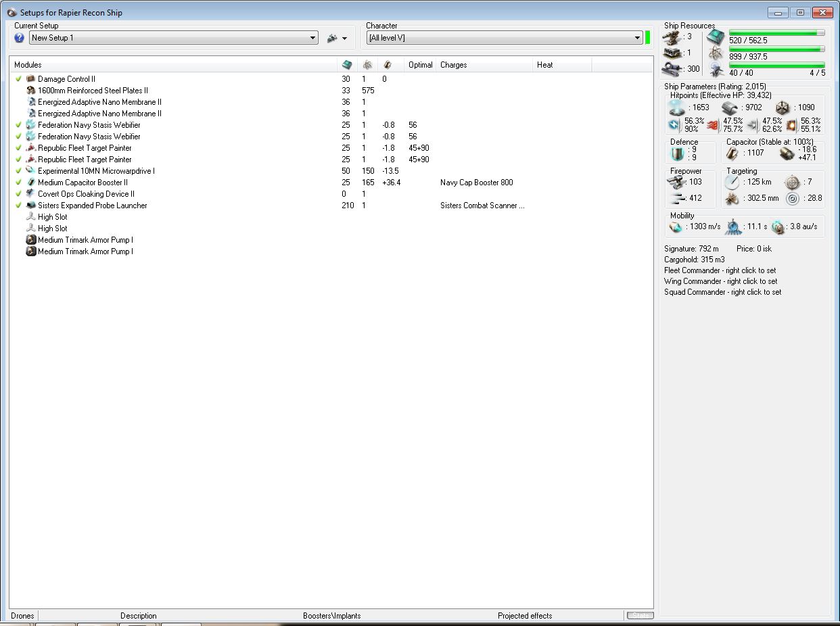The width and height of the screenshot is (840, 626).
Task: Click the Optimal column header
Action: [x=421, y=65]
